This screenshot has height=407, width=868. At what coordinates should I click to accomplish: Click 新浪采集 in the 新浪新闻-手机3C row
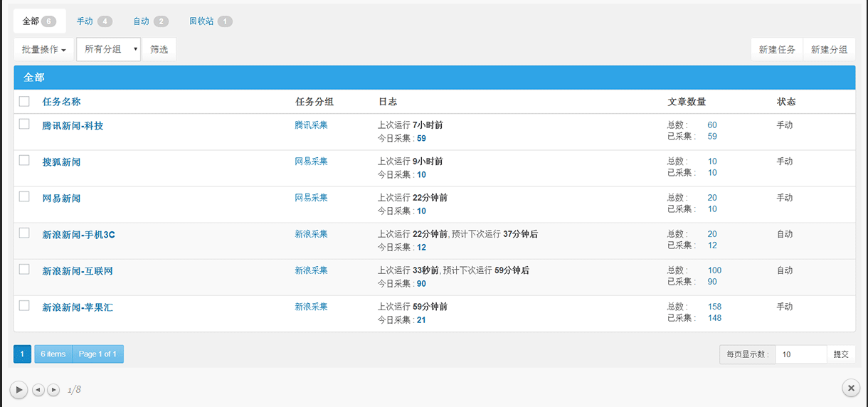pyautogui.click(x=312, y=233)
